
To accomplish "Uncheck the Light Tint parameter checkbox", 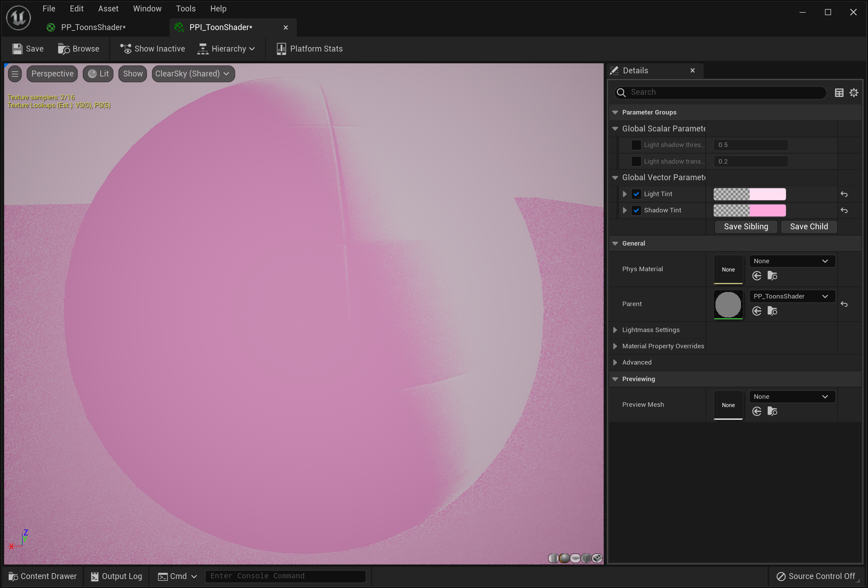I will point(636,194).
